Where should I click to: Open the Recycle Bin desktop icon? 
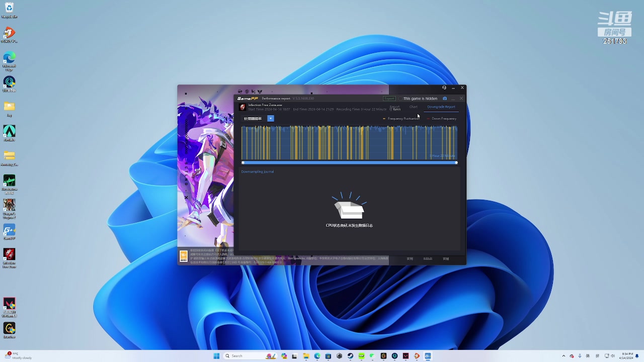(9, 10)
